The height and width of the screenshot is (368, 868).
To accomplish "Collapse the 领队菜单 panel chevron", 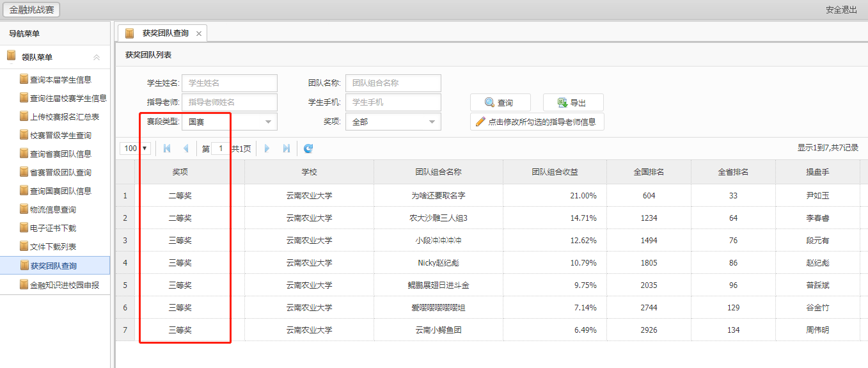I will (x=97, y=57).
